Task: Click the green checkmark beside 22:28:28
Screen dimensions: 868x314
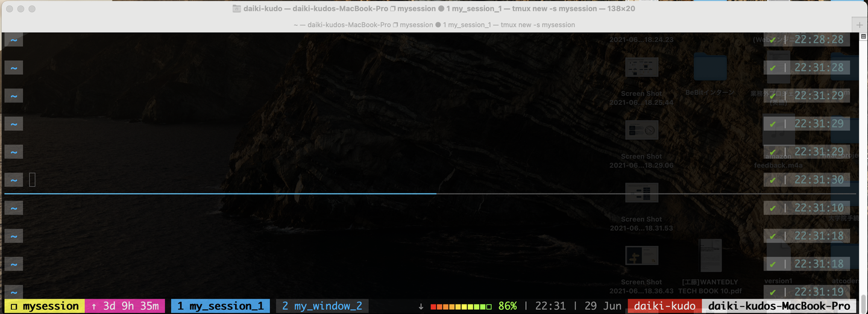Action: pos(773,40)
